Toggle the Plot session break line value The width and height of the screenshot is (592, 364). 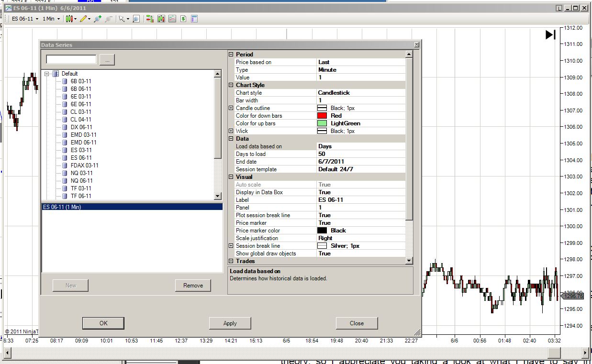point(361,215)
